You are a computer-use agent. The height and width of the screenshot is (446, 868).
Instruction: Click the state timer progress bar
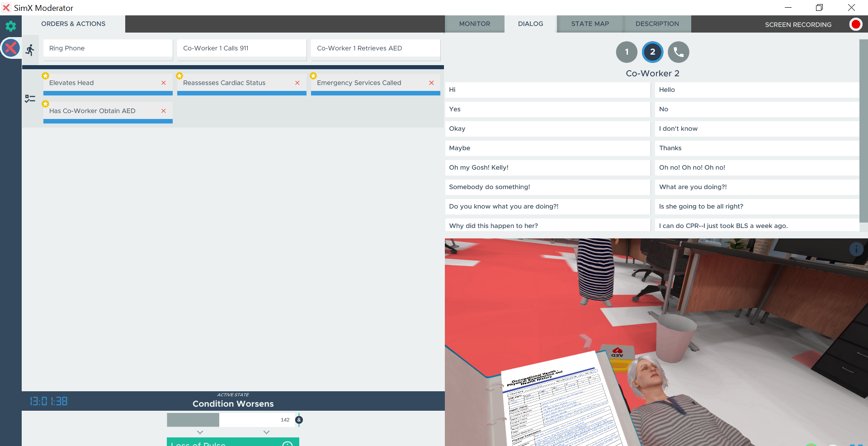point(231,420)
